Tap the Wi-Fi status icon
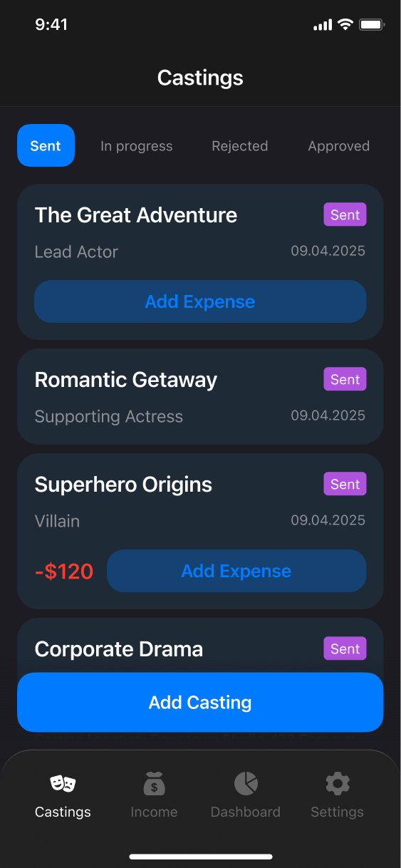401x868 pixels. pyautogui.click(x=345, y=25)
